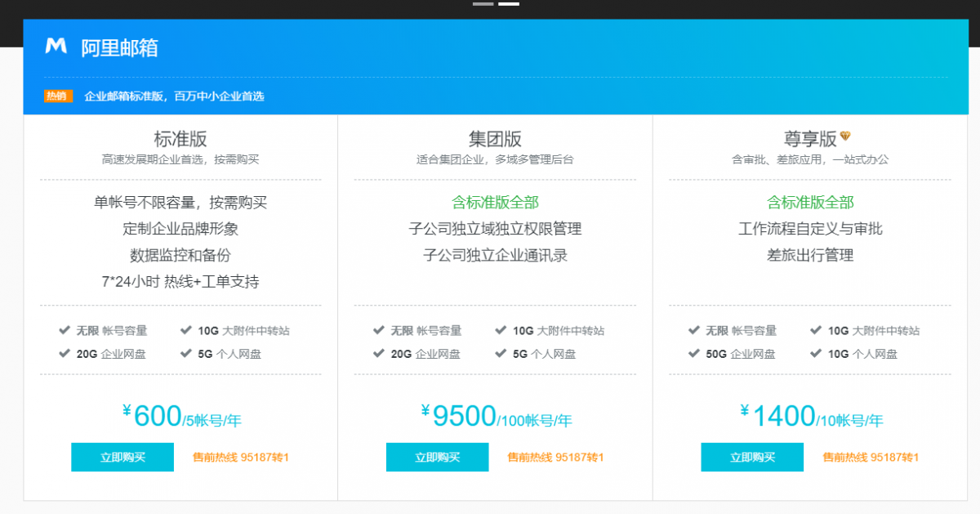Viewport: 980px width, 514px height.
Task: Click 立即购买 button under 尊享版
Action: point(752,457)
